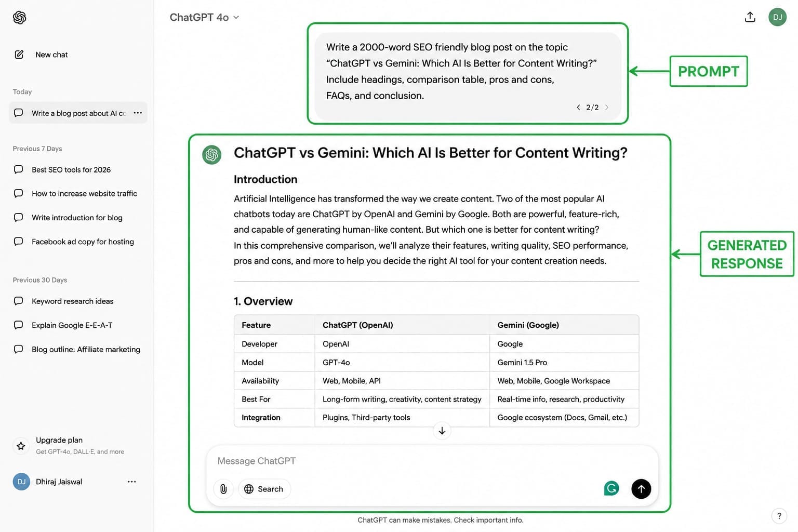Click the user prompt message bubble
This screenshot has width=798, height=532.
point(468,77)
